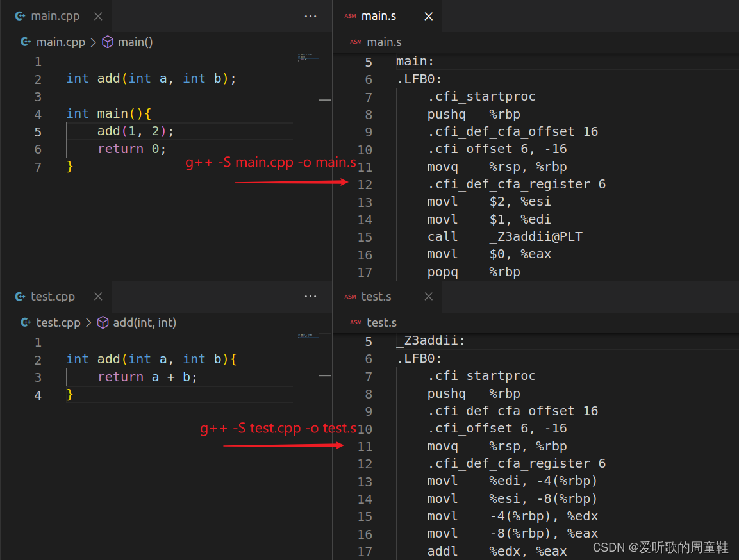This screenshot has width=739, height=560.
Task: Click the minimap in main.cpp editor
Action: click(308, 58)
